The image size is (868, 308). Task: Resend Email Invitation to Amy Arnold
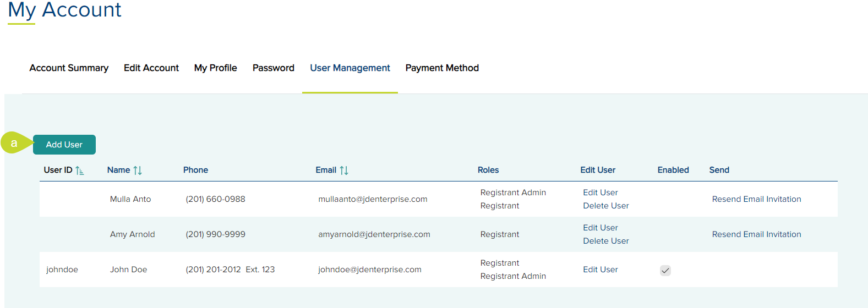[x=756, y=234]
